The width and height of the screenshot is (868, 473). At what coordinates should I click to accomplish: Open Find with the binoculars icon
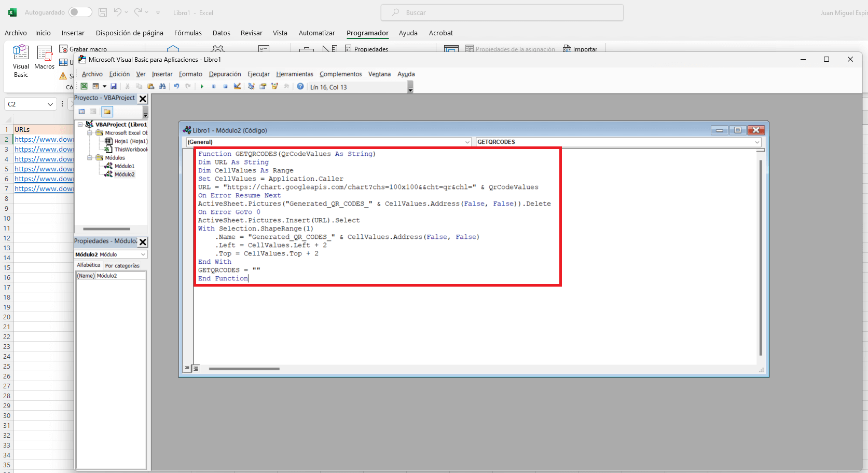[x=162, y=87]
